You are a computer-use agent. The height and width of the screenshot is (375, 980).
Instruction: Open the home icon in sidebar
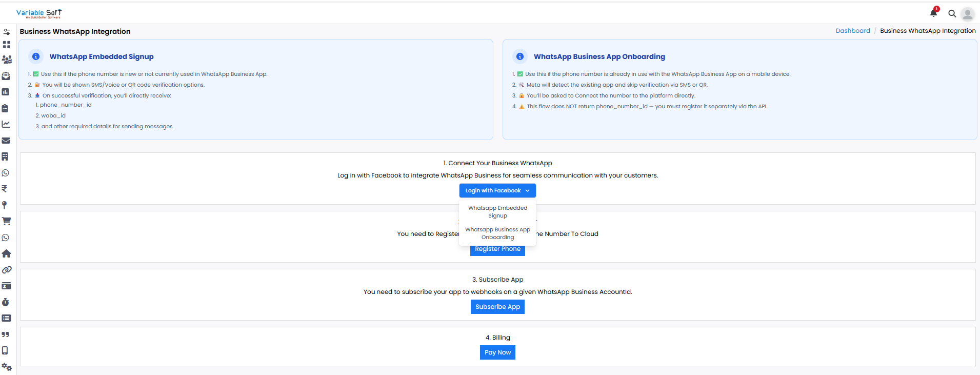coord(6,253)
